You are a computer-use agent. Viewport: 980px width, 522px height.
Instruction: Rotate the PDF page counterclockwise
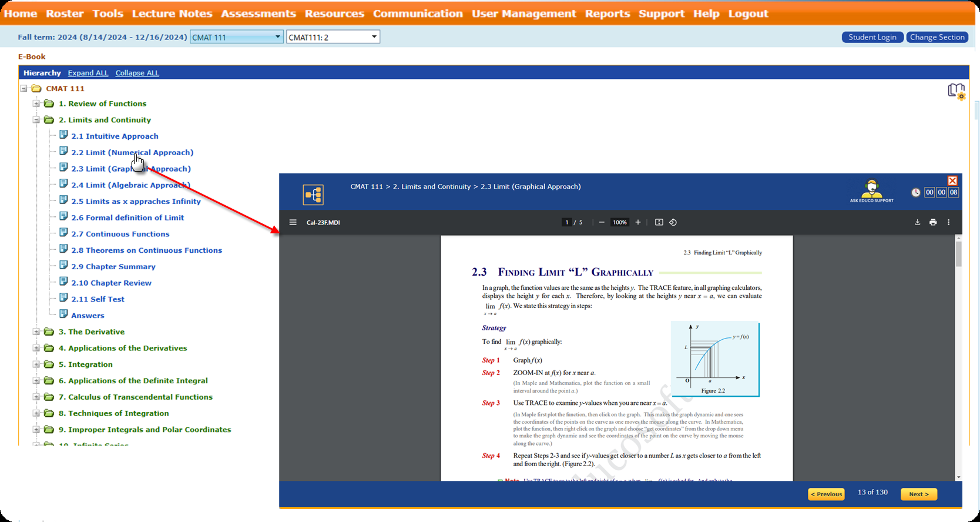pos(673,222)
